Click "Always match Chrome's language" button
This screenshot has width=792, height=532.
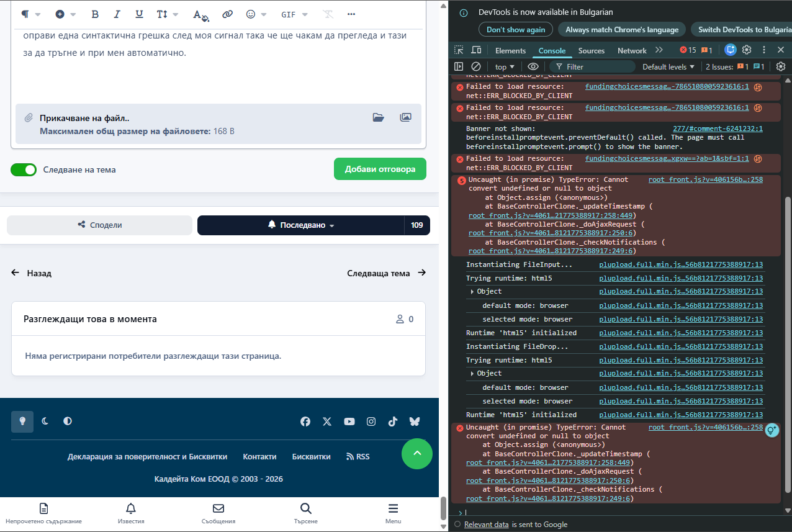pos(623,29)
